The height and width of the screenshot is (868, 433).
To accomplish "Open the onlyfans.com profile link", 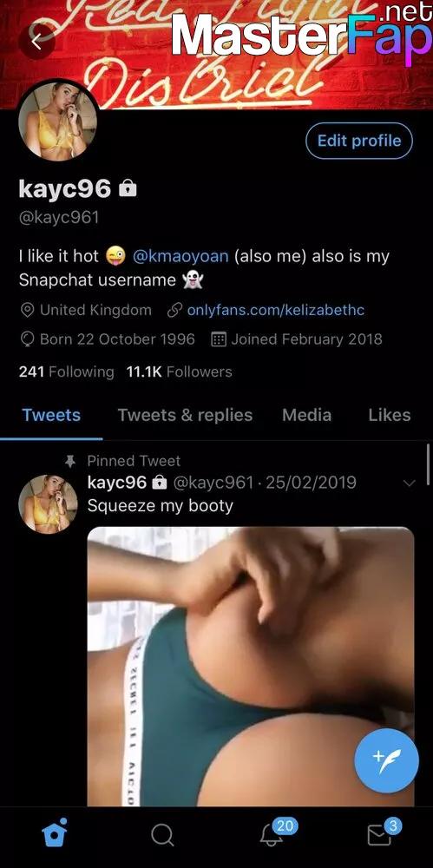I will click(x=276, y=310).
